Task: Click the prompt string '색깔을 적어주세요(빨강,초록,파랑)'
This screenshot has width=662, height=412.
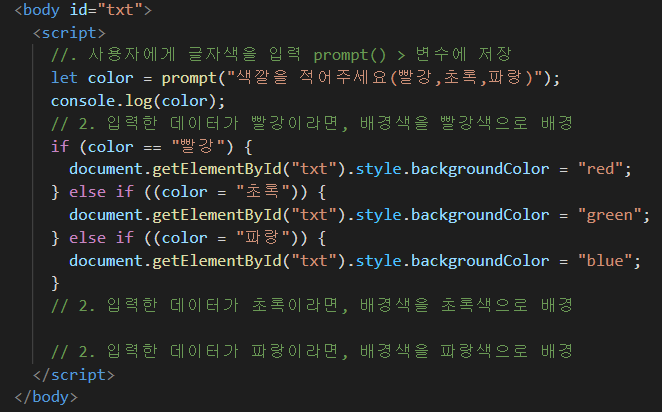Action: 385,78
